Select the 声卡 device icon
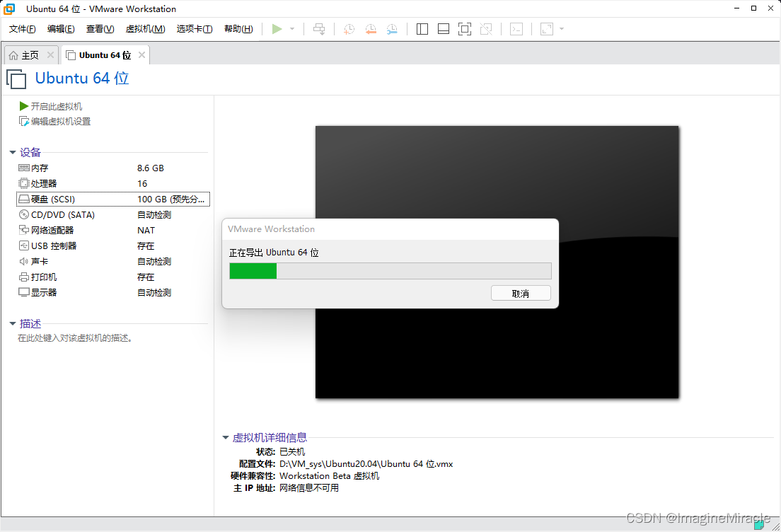 [x=24, y=262]
